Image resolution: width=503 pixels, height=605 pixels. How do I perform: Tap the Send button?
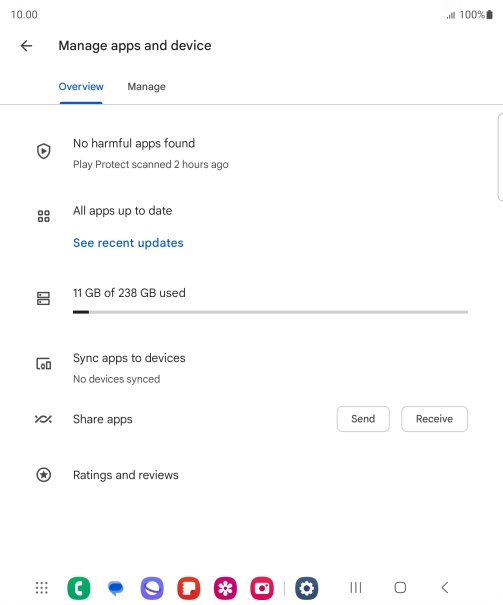tap(363, 419)
